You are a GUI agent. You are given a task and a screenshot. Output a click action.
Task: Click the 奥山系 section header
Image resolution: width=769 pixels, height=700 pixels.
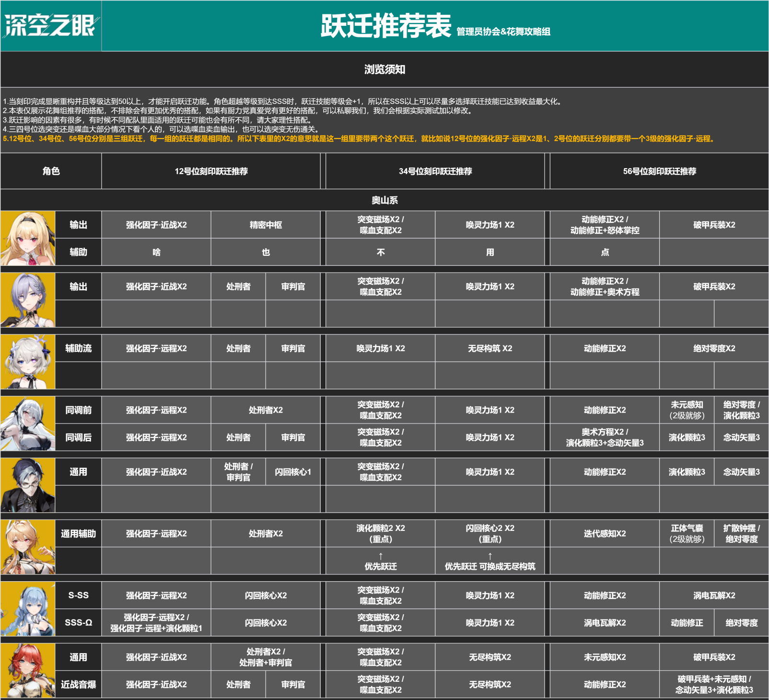384,200
